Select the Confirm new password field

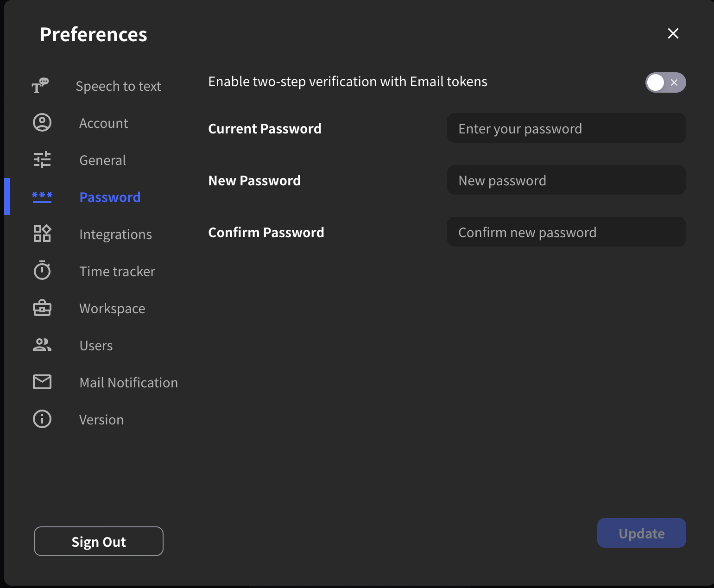click(566, 232)
